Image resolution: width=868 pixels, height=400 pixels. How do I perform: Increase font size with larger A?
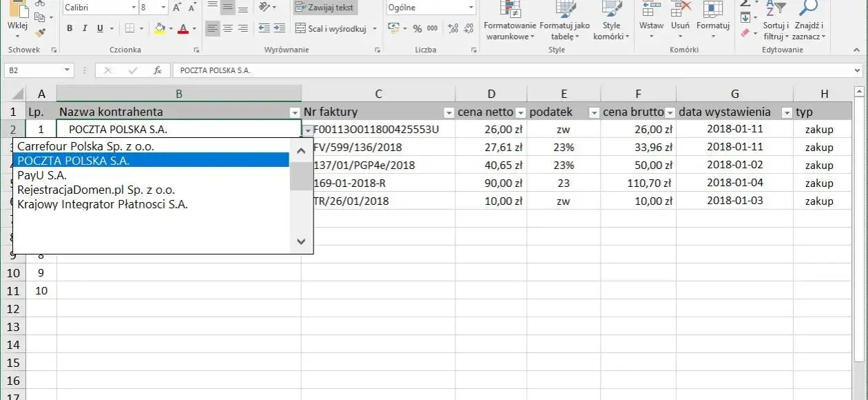(x=177, y=8)
